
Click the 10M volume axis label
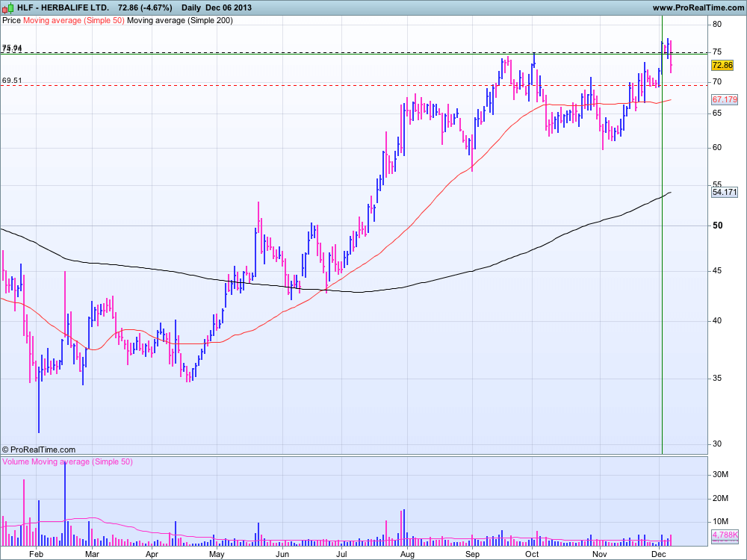pyautogui.click(x=720, y=522)
